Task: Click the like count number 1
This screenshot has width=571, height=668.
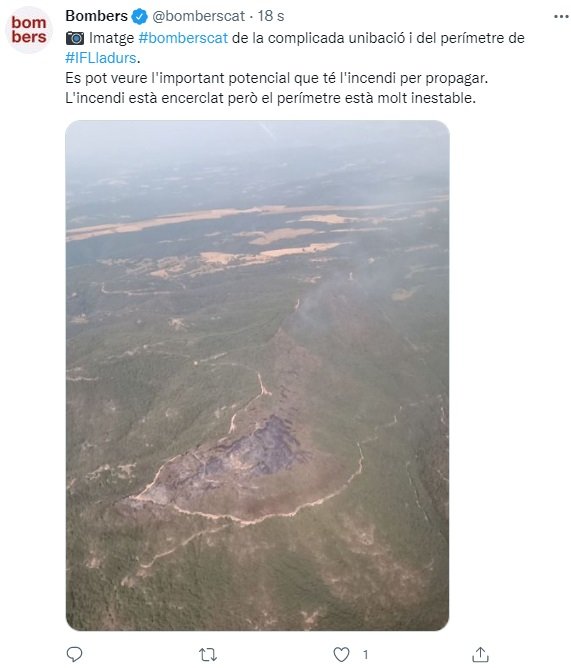Action: click(x=365, y=654)
